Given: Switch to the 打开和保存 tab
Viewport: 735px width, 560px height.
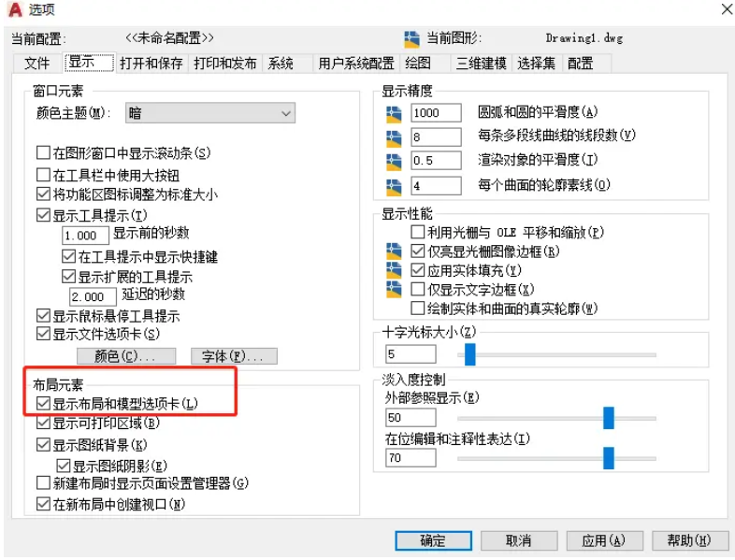Looking at the screenshot, I should (x=151, y=64).
